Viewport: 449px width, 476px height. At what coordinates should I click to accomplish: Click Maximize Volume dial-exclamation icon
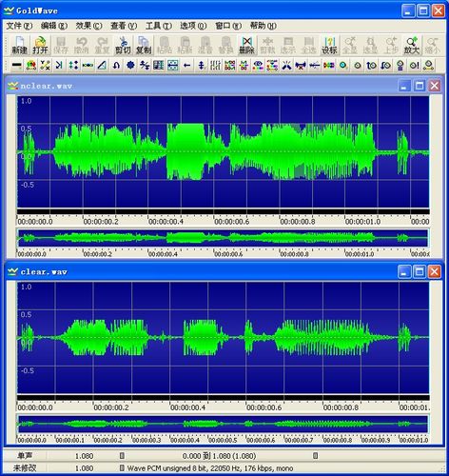414,66
